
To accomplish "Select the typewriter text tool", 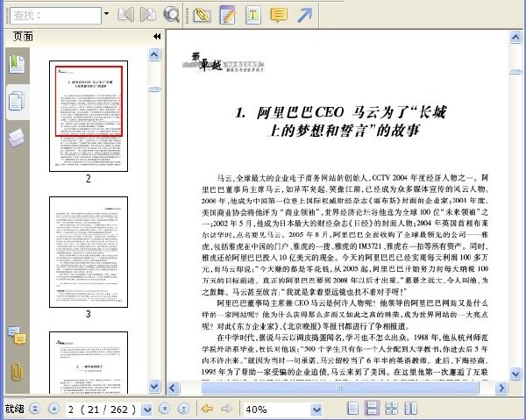I will coord(253,15).
